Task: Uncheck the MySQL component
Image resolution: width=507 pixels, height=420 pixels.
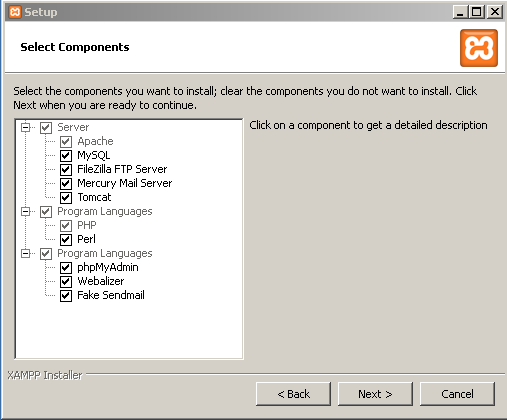Action: [x=66, y=156]
